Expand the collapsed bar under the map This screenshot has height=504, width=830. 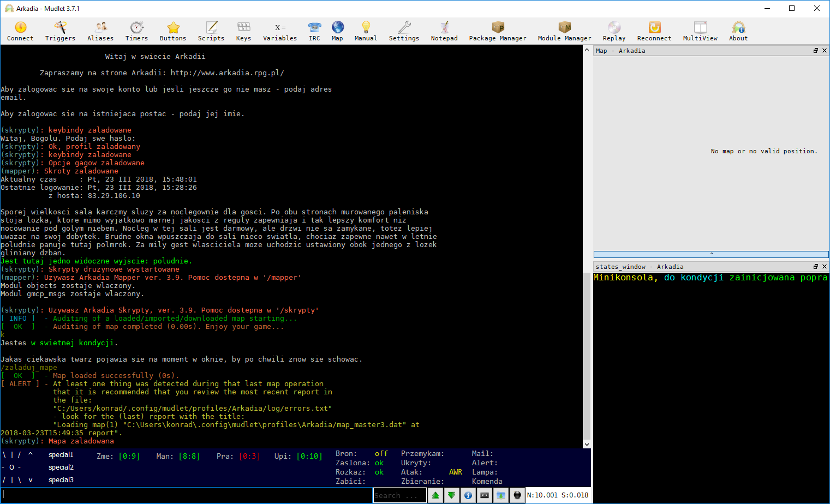(711, 254)
